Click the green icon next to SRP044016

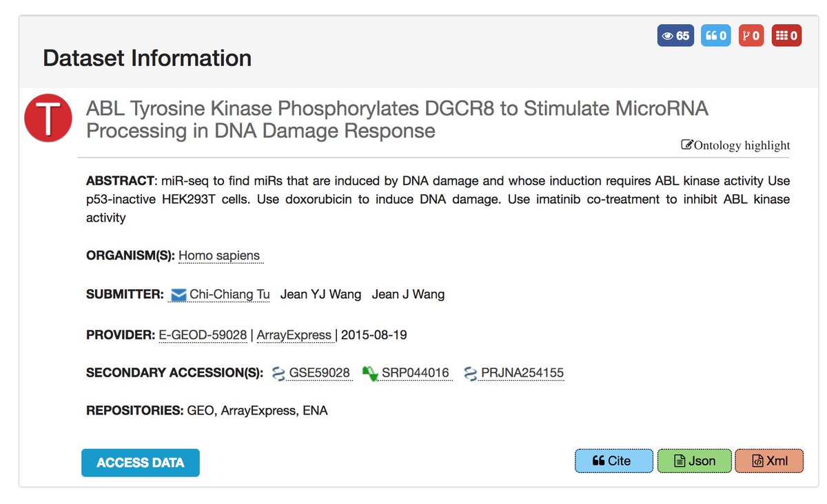pyautogui.click(x=370, y=374)
